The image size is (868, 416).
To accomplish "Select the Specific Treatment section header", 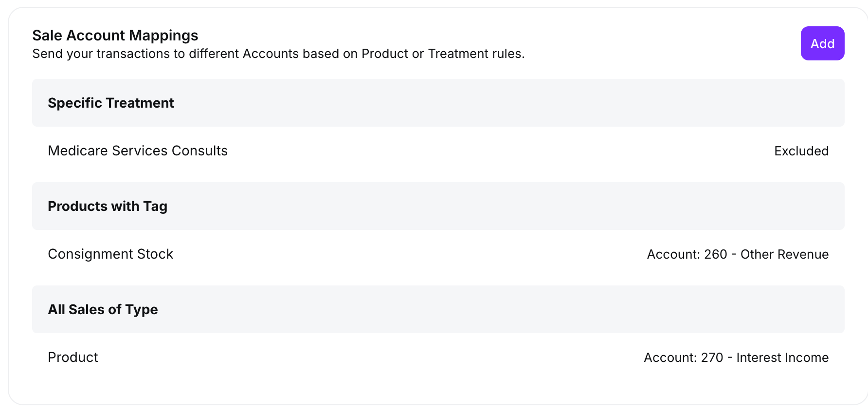I will click(x=111, y=103).
